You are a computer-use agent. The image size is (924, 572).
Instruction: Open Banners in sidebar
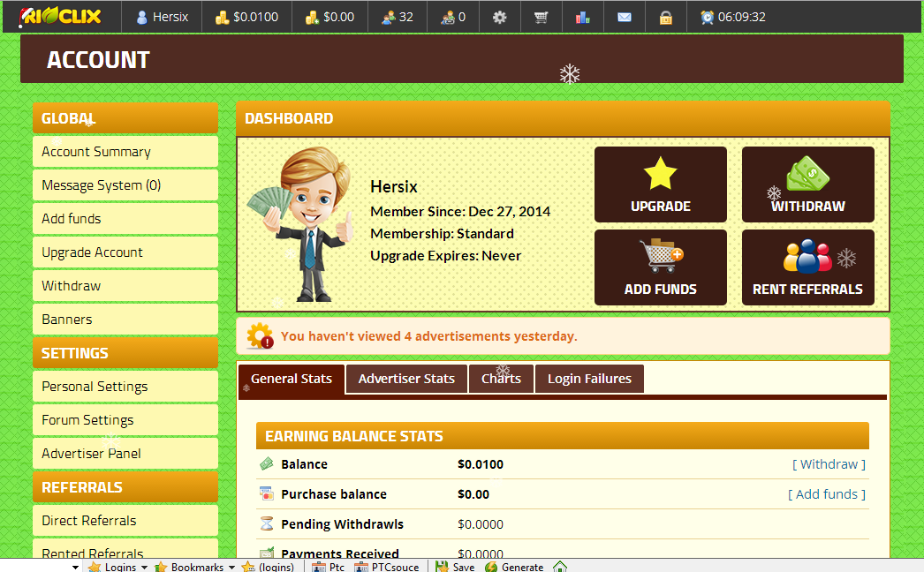click(x=125, y=320)
